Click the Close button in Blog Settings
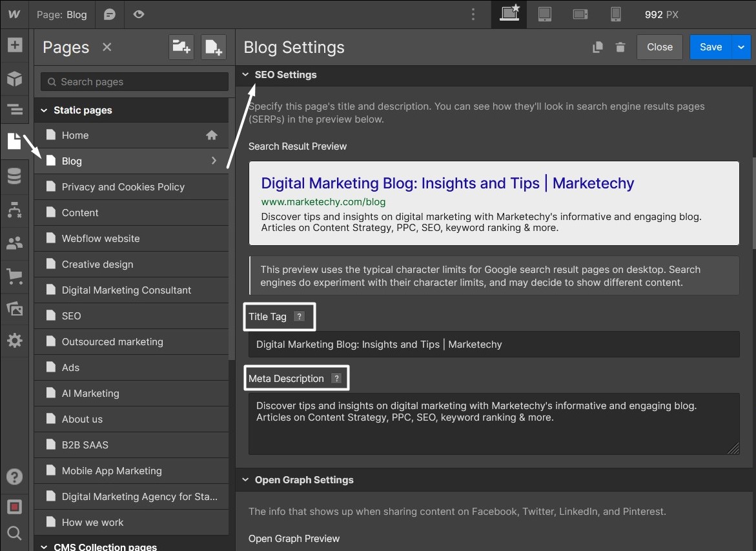This screenshot has height=551, width=756. click(659, 47)
